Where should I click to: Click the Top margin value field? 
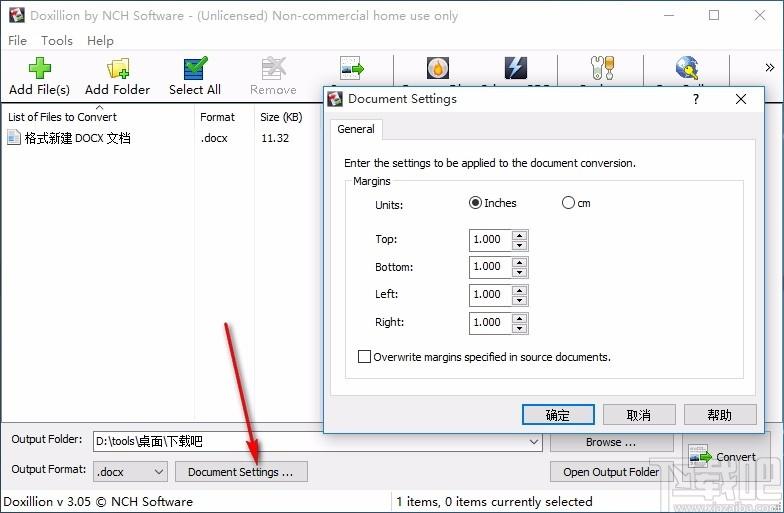coord(490,240)
